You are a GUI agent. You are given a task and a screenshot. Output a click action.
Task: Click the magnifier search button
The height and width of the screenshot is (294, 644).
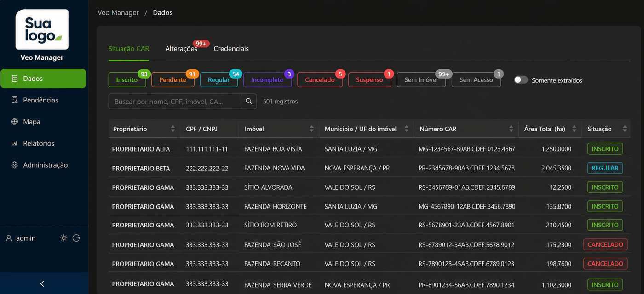[x=249, y=102]
